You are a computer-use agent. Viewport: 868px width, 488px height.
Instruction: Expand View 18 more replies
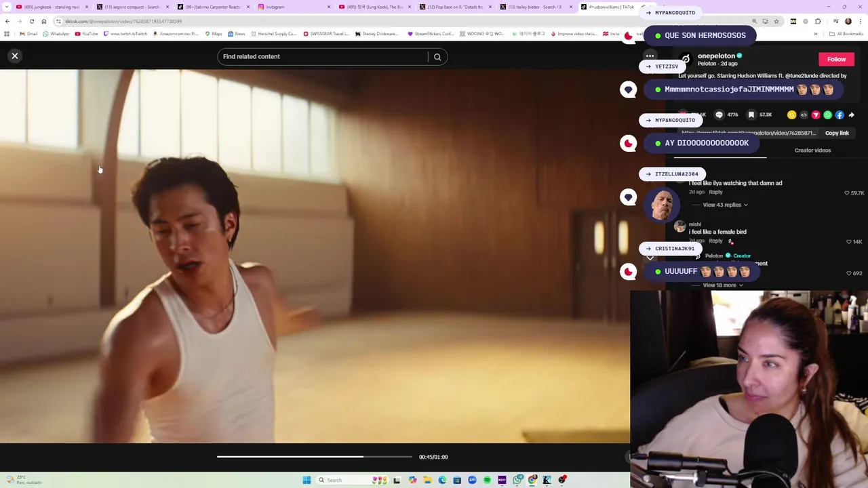723,285
